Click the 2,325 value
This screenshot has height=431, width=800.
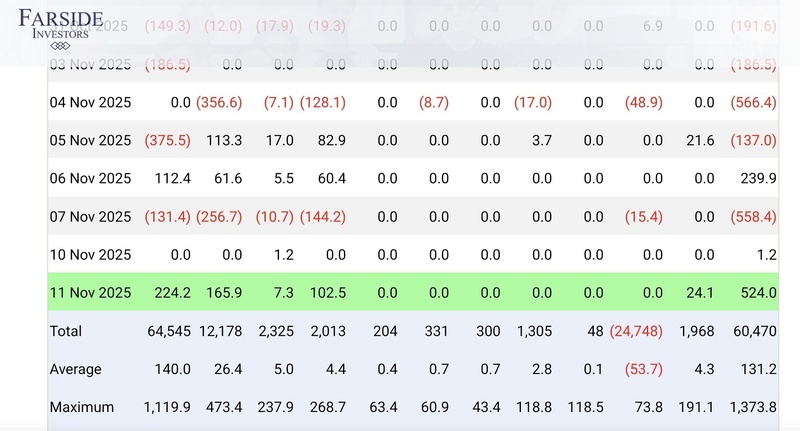tap(276, 332)
